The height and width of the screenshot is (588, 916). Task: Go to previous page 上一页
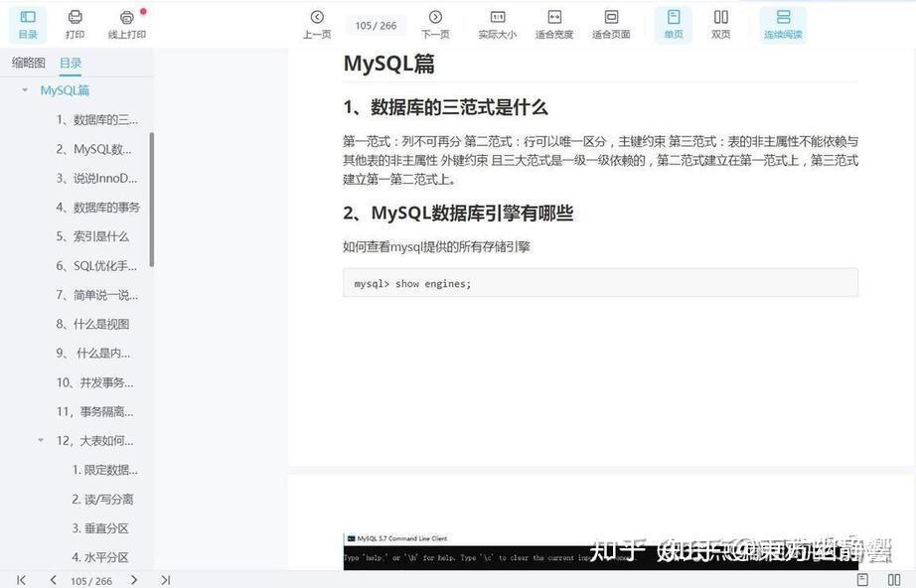click(x=317, y=25)
